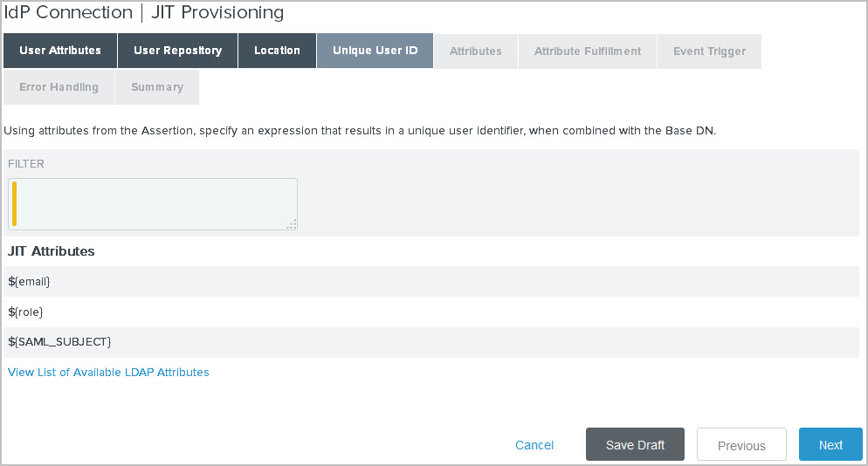Viewport: 868px width, 466px height.
Task: Click the Filter text area resize grip
Action: click(292, 224)
